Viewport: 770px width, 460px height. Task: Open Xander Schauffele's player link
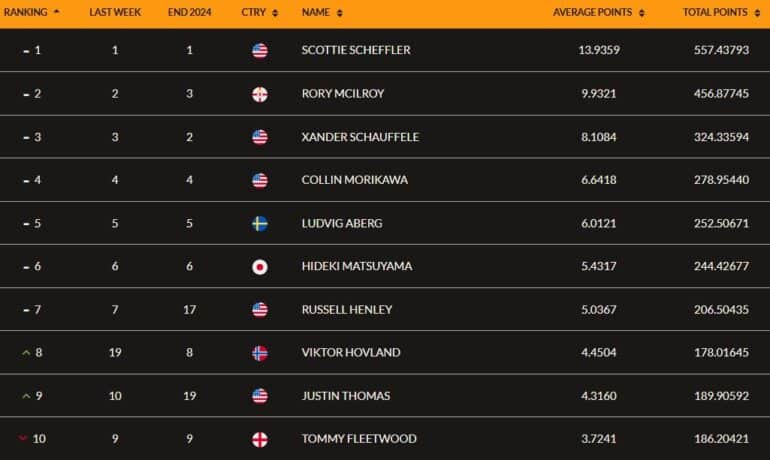[360, 137]
